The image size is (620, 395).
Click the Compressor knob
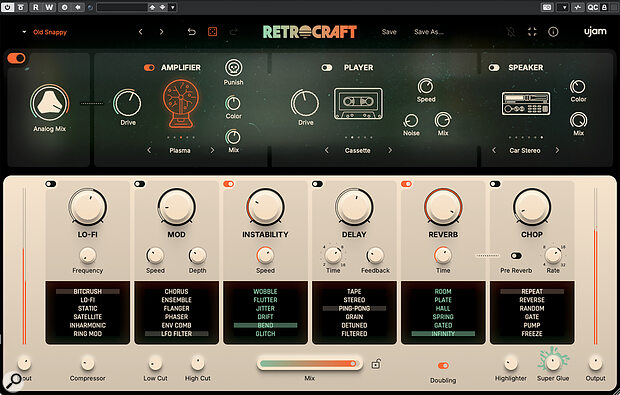pos(87,363)
